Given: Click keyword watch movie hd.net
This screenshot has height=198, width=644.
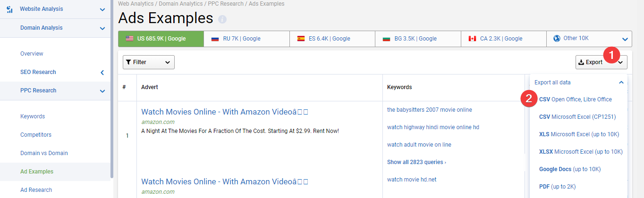Looking at the screenshot, I should [412, 179].
